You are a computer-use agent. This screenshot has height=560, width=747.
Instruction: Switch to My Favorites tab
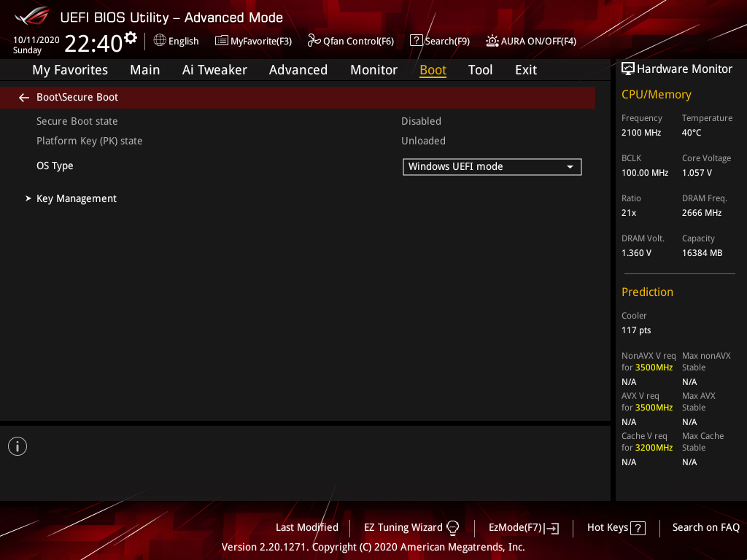click(x=70, y=70)
